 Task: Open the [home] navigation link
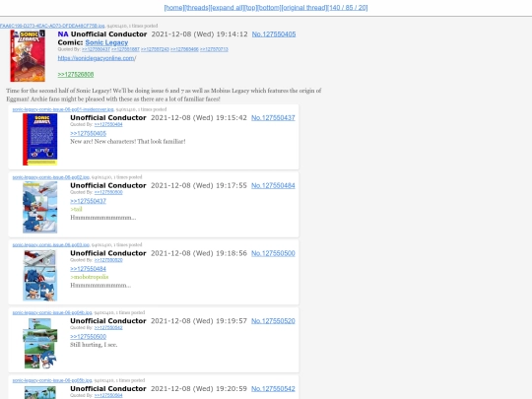pos(174,8)
